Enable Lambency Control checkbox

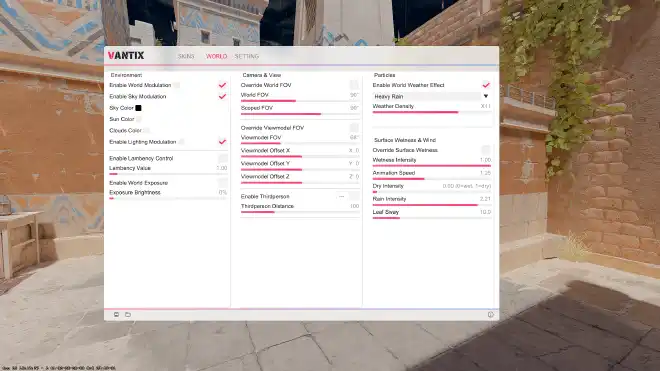(x=223, y=158)
